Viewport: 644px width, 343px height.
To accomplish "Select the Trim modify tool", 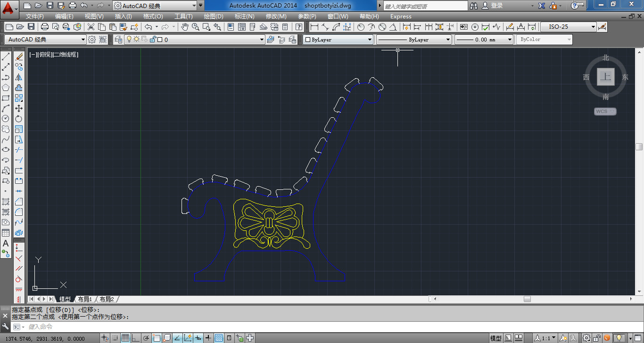I will click(x=19, y=150).
